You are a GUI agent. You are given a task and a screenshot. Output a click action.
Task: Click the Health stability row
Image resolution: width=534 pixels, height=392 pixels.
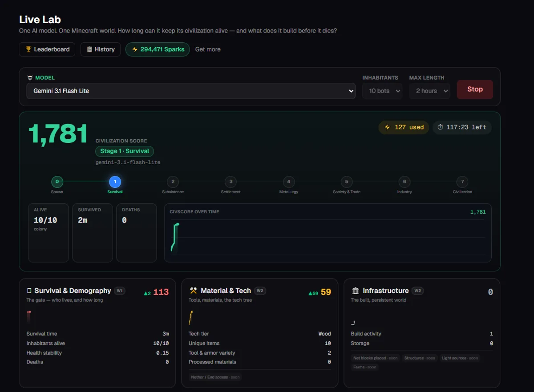(x=97, y=352)
